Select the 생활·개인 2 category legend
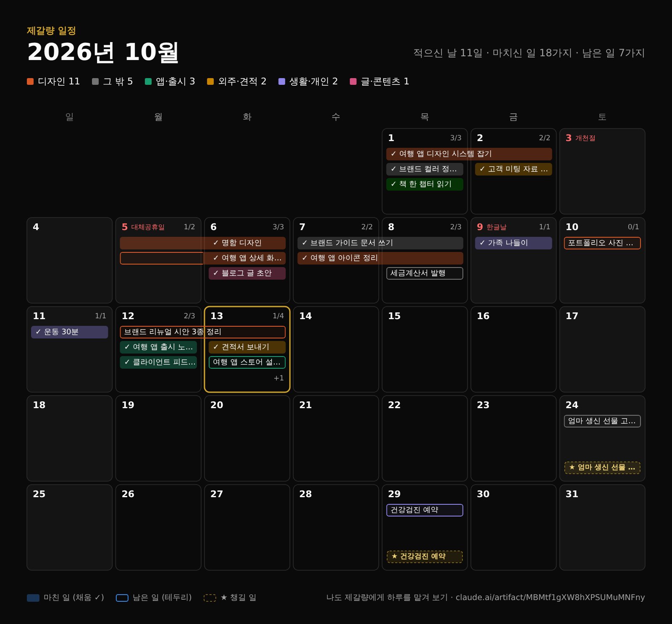 308,81
